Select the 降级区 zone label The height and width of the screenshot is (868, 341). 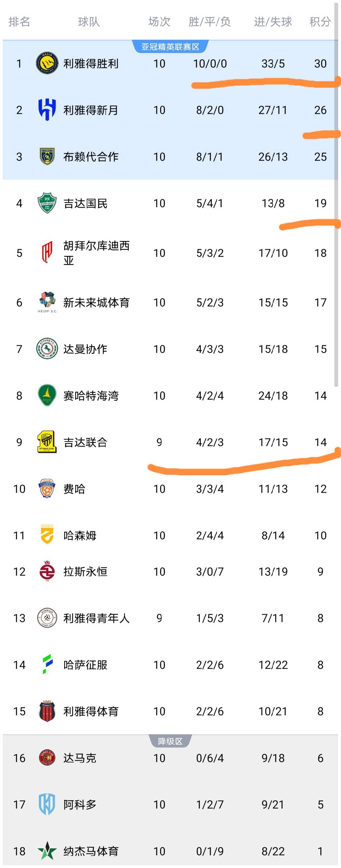coord(170,741)
